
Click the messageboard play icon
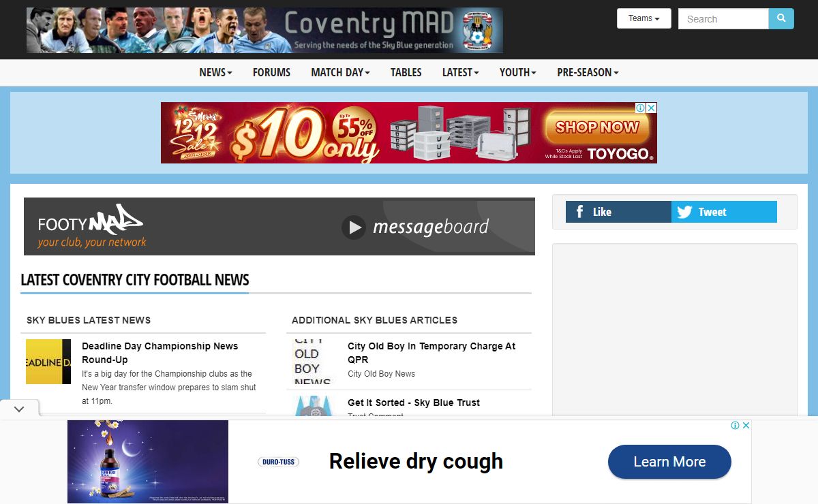(x=353, y=227)
